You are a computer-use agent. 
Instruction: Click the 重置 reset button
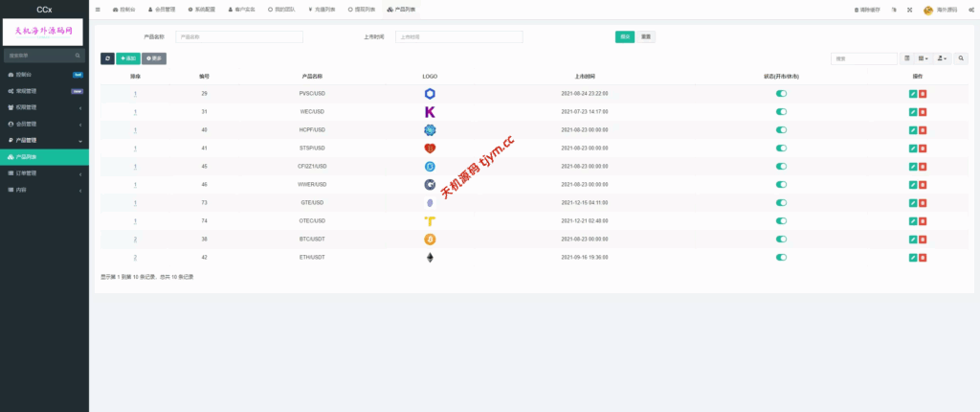(x=647, y=36)
